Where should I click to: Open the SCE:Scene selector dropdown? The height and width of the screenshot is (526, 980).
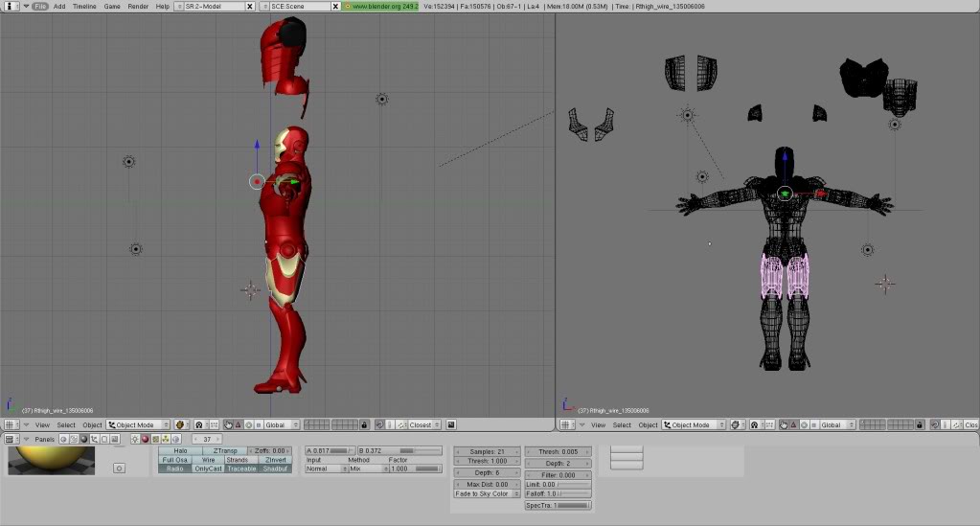265,7
